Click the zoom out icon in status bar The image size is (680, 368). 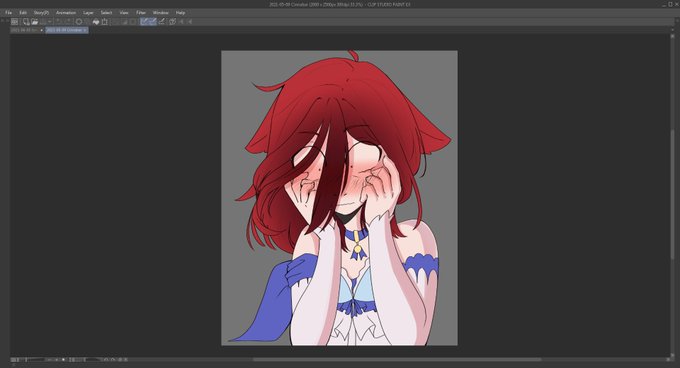pos(49,360)
